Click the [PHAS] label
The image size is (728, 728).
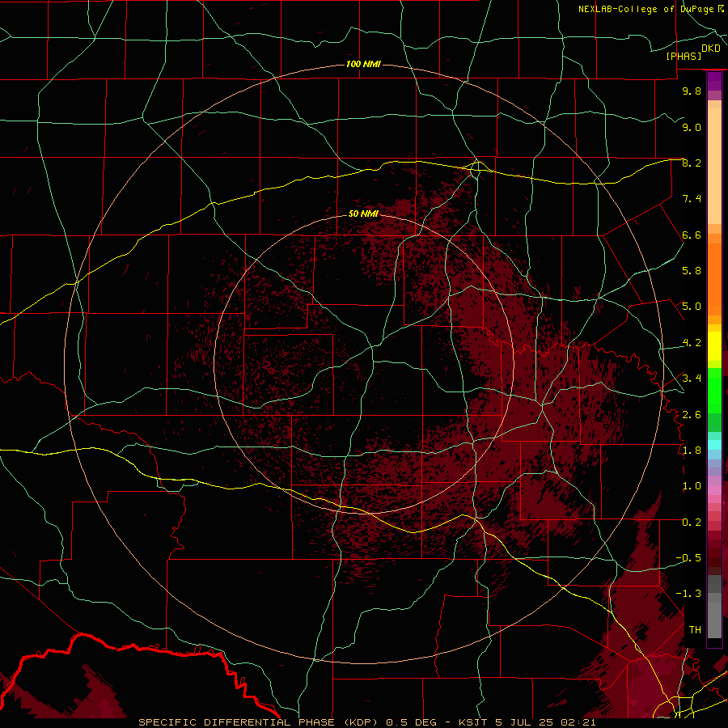(684, 56)
